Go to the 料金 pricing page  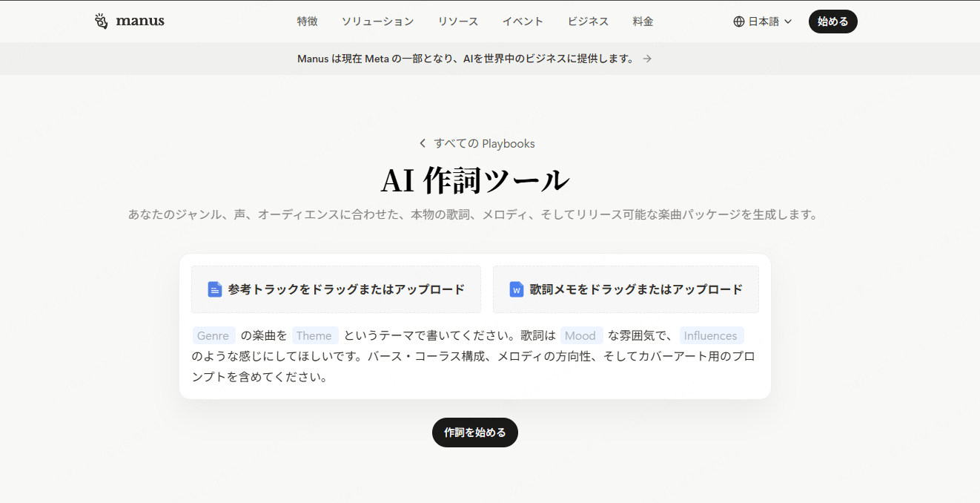click(x=643, y=22)
